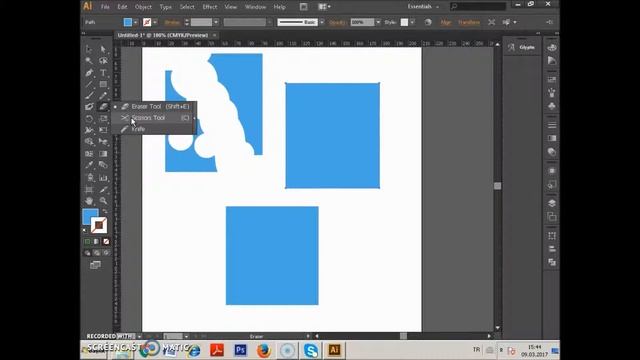This screenshot has width=640, height=360.
Task: Select the Artboard tool
Action: (89, 189)
